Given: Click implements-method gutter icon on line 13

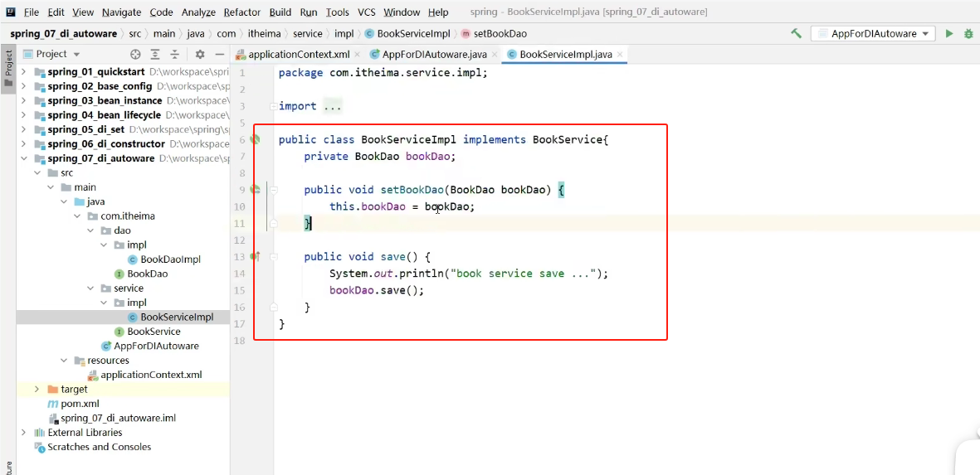Looking at the screenshot, I should (255, 256).
